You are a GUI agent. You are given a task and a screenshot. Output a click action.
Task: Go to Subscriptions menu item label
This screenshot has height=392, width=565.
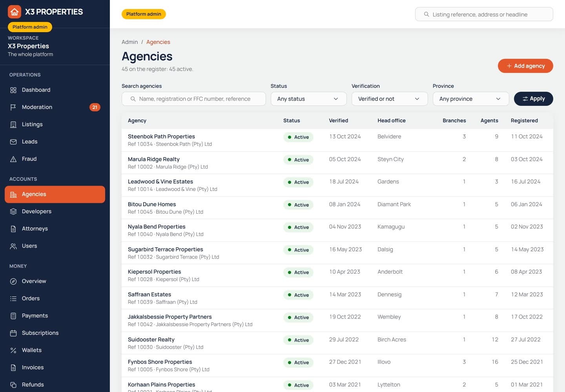[40, 333]
